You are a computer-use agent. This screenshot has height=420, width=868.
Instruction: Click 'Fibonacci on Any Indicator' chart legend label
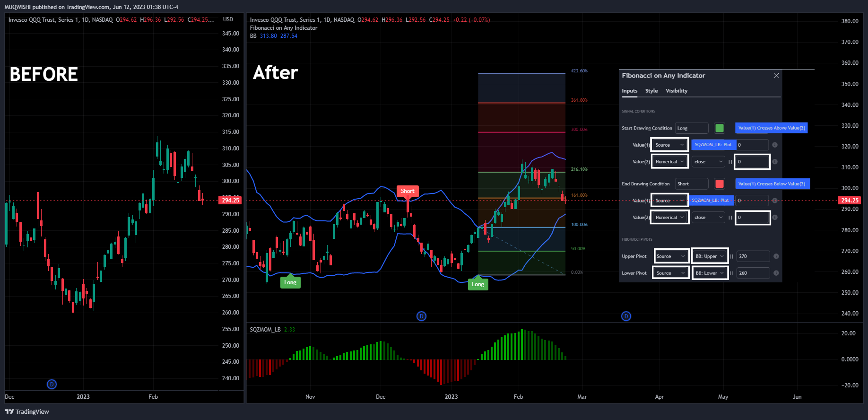[x=284, y=28]
